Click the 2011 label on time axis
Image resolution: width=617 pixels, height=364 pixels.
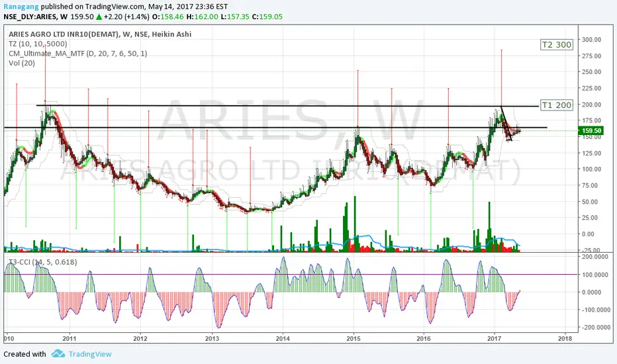coord(70,338)
